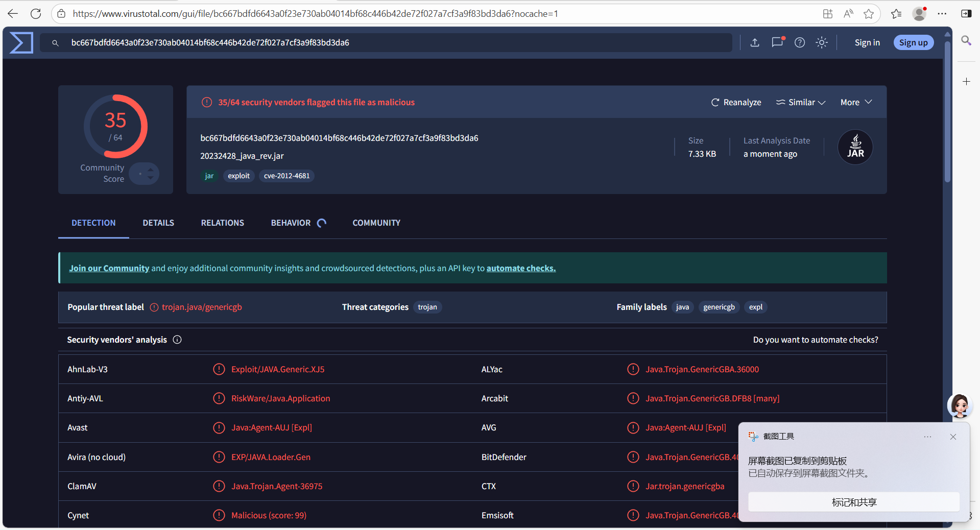Image resolution: width=980 pixels, height=530 pixels.
Task: Click the trojan threat category chip
Action: pos(427,307)
